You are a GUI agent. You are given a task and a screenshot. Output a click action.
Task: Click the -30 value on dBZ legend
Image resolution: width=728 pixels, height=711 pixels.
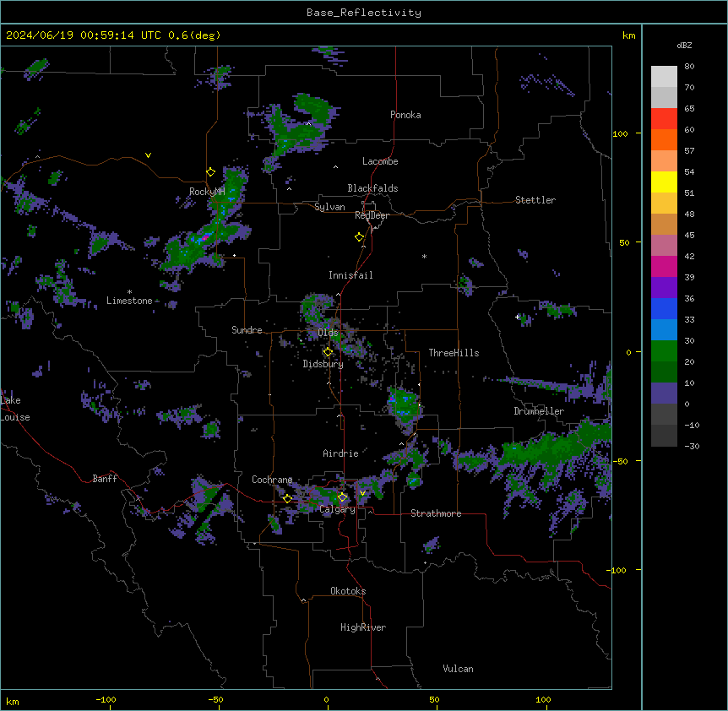click(692, 447)
